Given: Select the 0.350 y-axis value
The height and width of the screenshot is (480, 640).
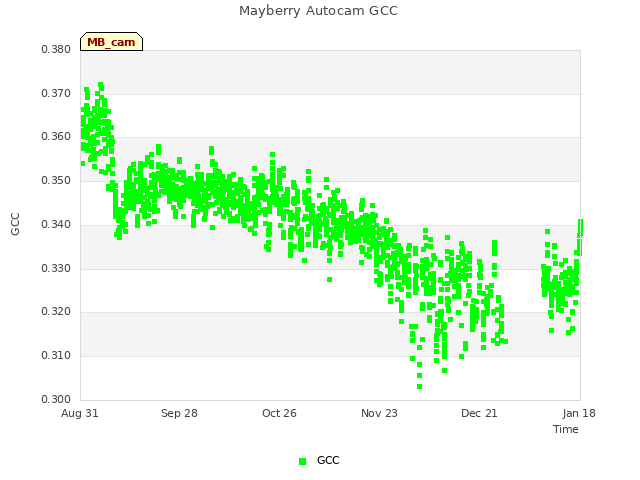Looking at the screenshot, I should point(56,180).
